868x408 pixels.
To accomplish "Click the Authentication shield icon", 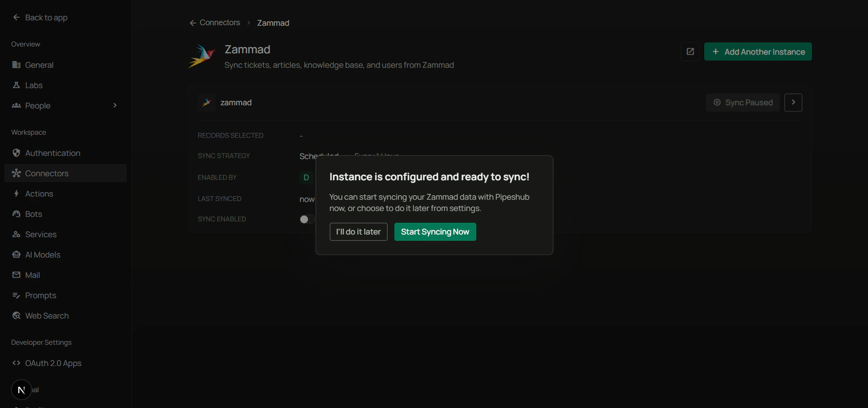I will click(x=16, y=153).
